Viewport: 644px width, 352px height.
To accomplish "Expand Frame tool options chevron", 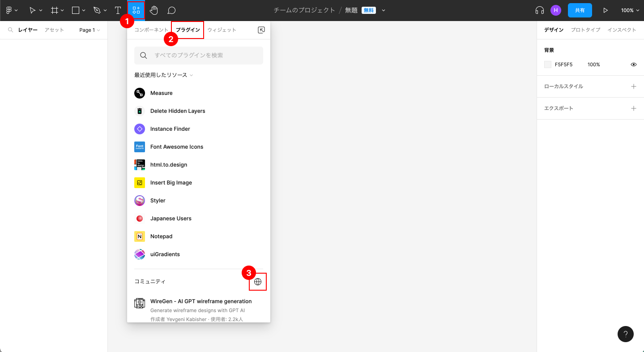I will tap(62, 10).
